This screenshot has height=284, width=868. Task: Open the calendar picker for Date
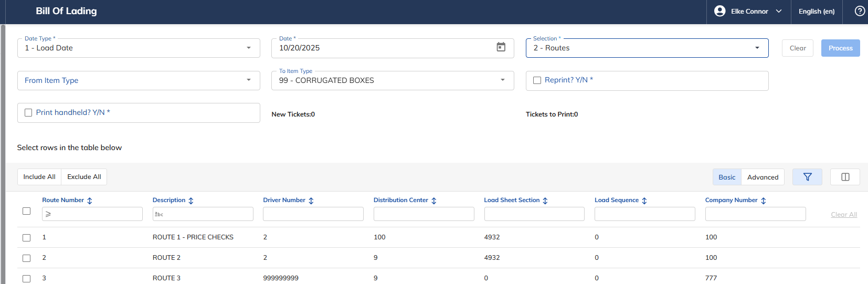pos(501,47)
